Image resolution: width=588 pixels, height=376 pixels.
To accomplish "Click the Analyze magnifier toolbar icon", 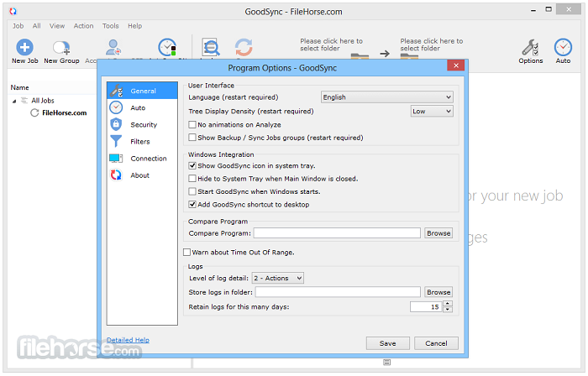I will 211,48.
